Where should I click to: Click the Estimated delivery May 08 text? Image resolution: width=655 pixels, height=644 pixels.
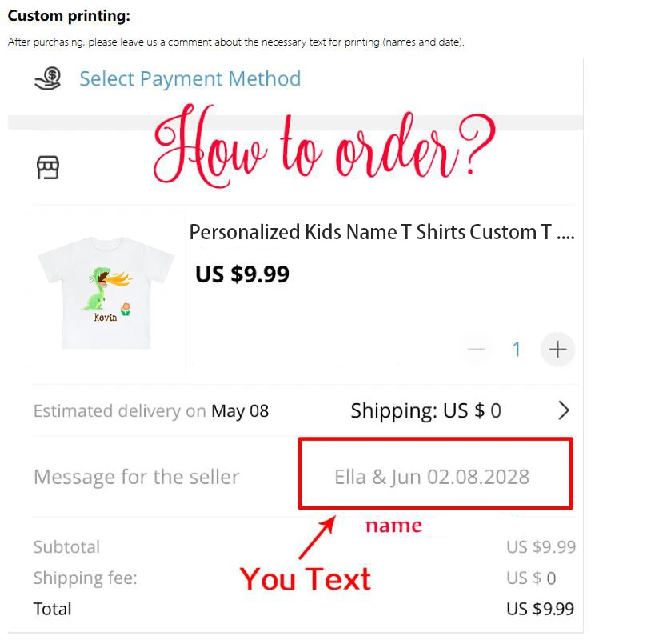(x=151, y=411)
